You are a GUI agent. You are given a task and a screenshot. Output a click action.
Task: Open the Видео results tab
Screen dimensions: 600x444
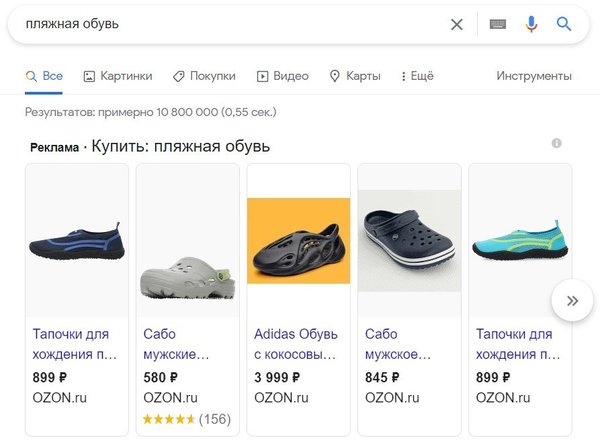(283, 76)
